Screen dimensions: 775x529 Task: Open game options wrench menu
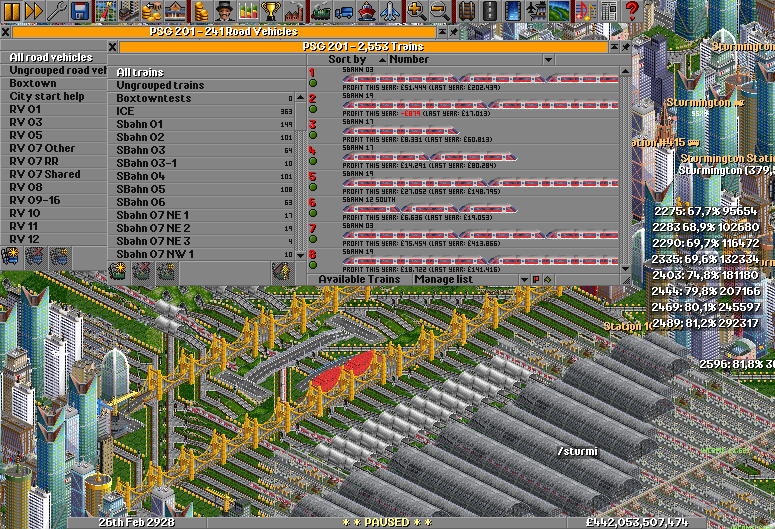point(57,11)
